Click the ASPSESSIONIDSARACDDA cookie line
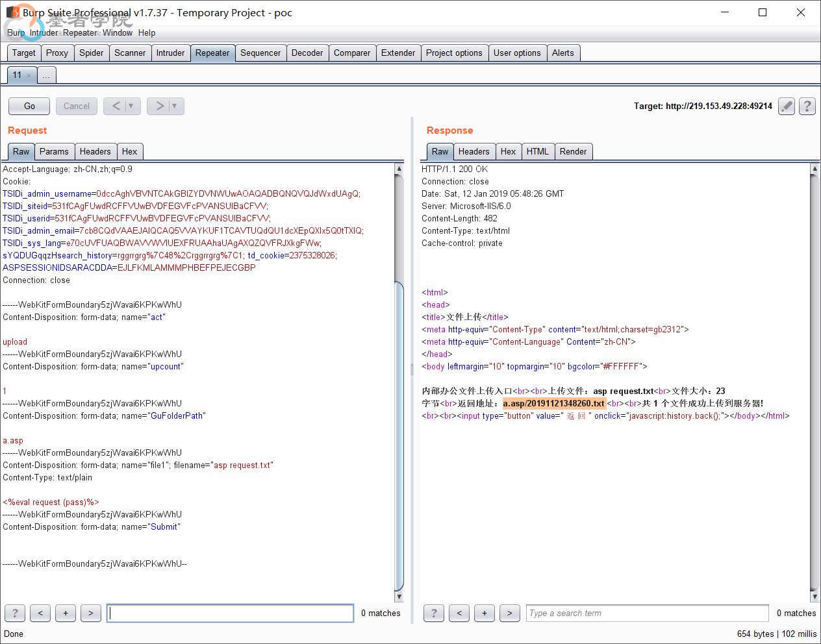The width and height of the screenshot is (821, 644). (129, 267)
